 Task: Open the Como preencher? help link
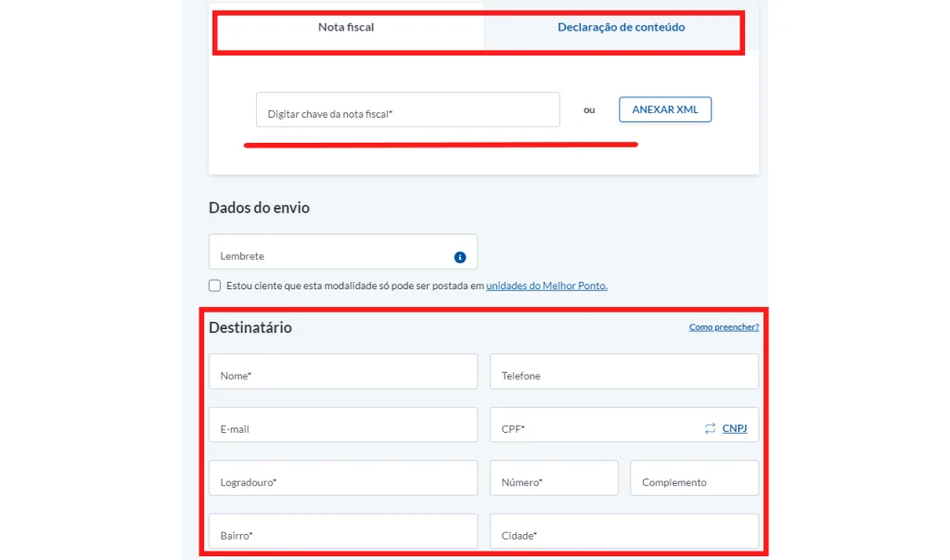coord(724,327)
